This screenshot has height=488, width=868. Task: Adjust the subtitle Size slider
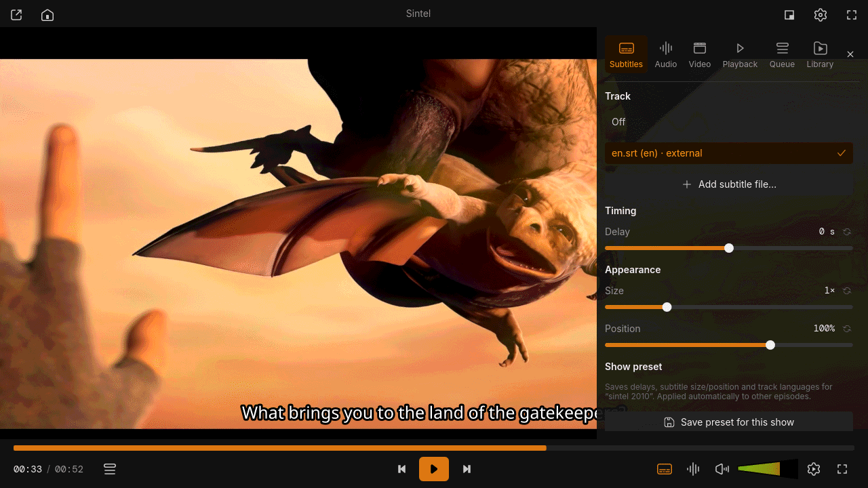click(729, 307)
